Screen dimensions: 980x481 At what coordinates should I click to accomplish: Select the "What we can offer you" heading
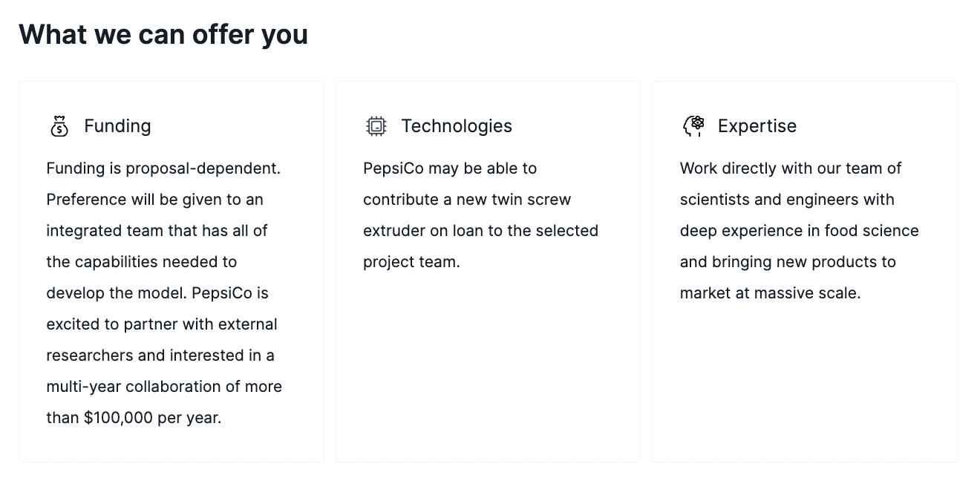163,35
